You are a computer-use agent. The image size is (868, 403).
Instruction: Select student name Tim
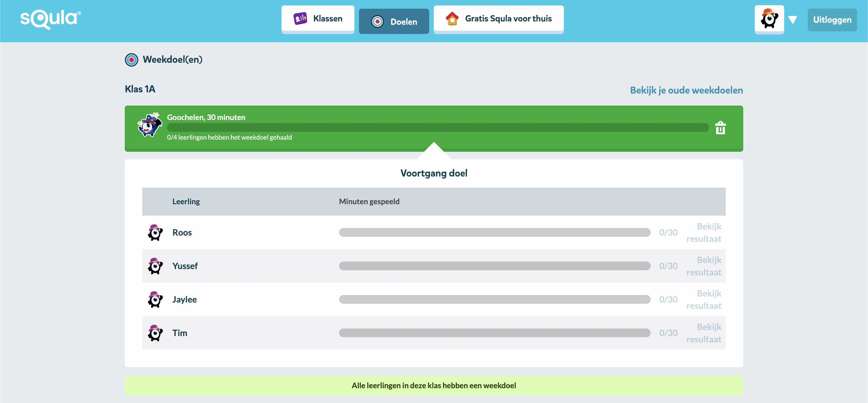(x=180, y=333)
